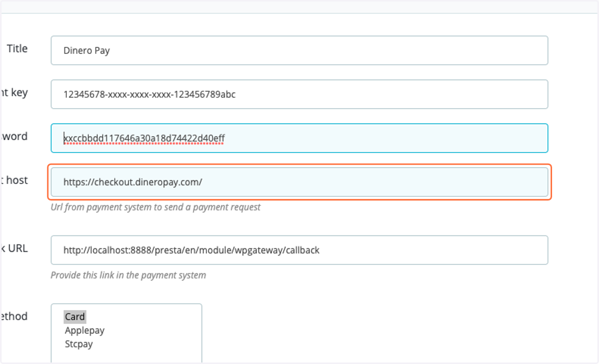Click the payment host URL field
599x364 pixels.
(299, 182)
